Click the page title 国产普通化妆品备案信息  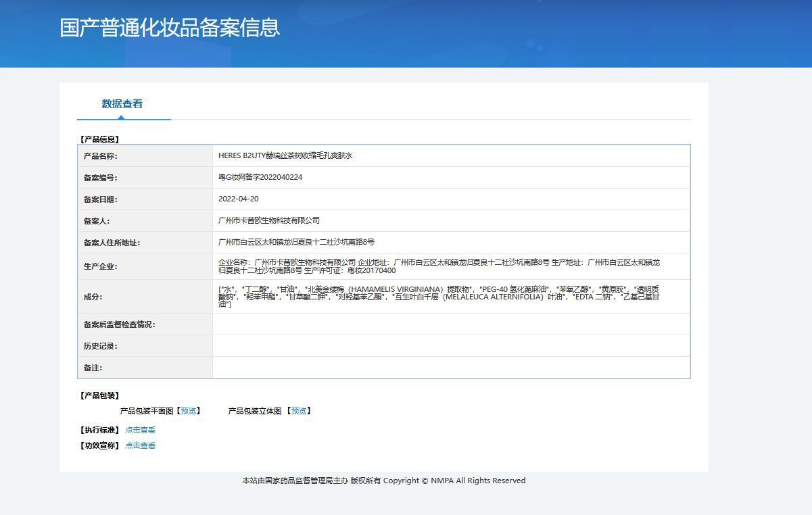coord(170,28)
